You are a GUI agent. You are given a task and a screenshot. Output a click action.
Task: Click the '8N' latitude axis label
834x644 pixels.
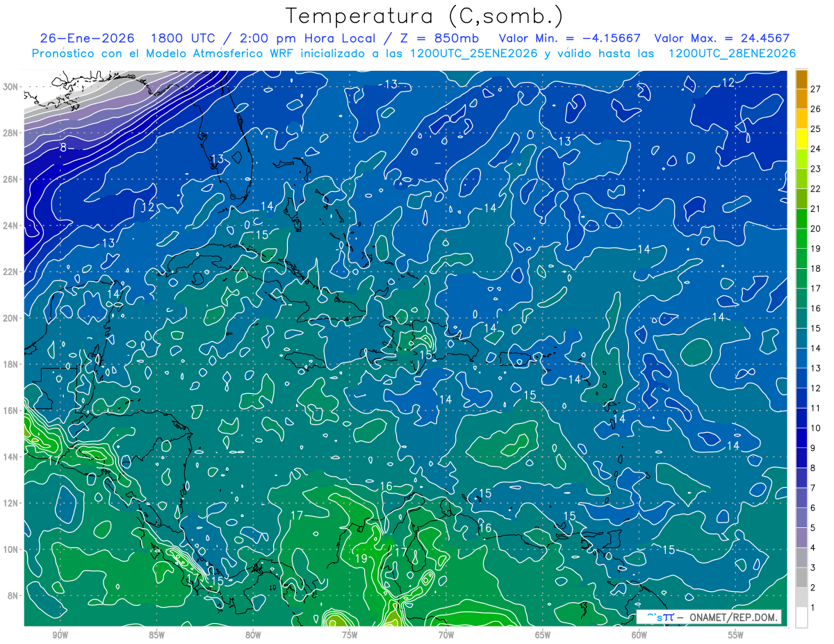(13, 596)
